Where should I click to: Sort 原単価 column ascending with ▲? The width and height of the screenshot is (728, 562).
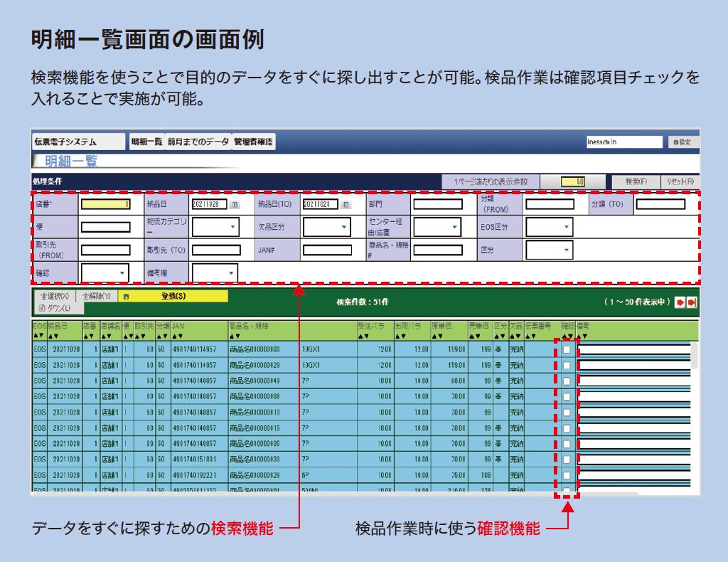tap(434, 336)
